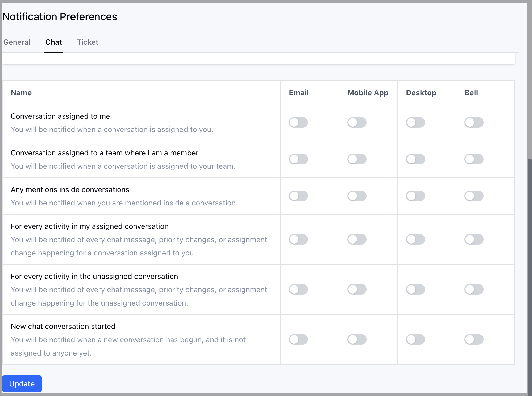This screenshot has height=396, width=532.
Task: Enable Email notifications for Conversation assigned to me
Action: 298,122
